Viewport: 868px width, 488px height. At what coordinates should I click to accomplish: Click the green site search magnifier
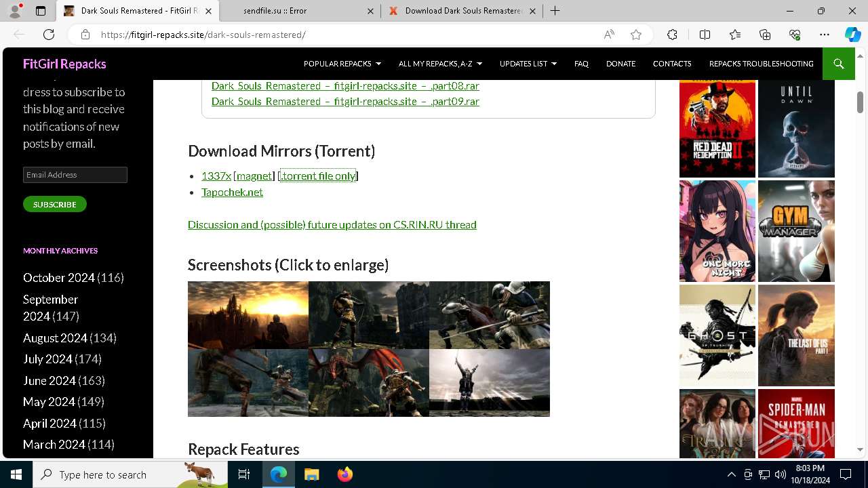(839, 64)
